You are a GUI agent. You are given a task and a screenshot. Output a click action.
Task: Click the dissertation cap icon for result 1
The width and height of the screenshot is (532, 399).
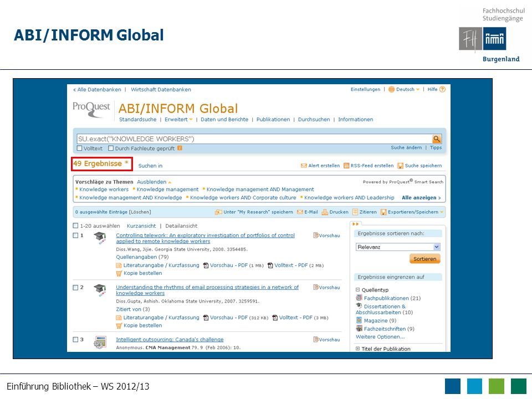[x=100, y=238]
